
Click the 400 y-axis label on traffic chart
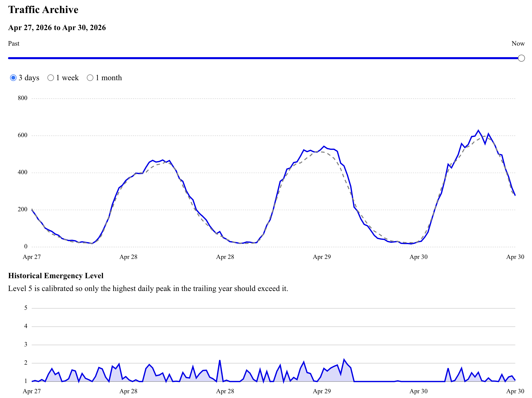coord(23,172)
